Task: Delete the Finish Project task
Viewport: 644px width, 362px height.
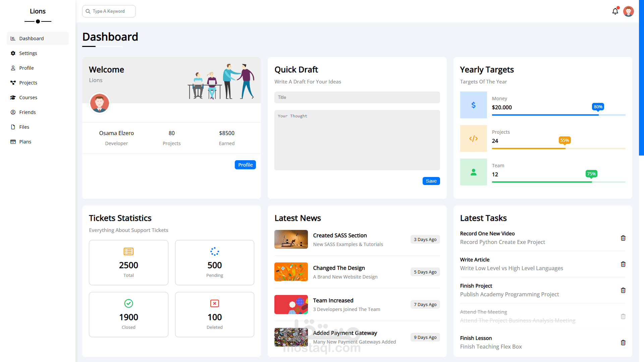Action: click(x=623, y=290)
